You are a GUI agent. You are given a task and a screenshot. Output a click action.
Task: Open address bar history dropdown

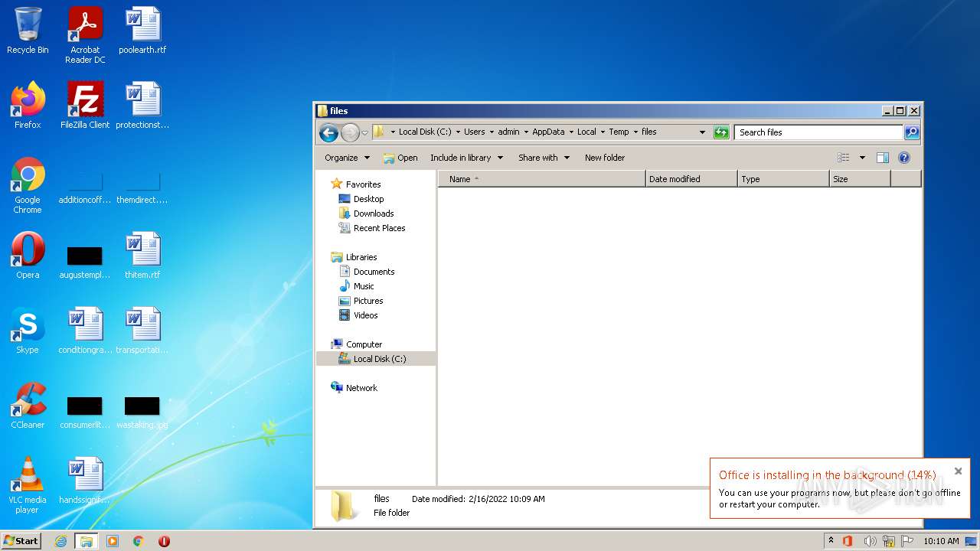[702, 132]
